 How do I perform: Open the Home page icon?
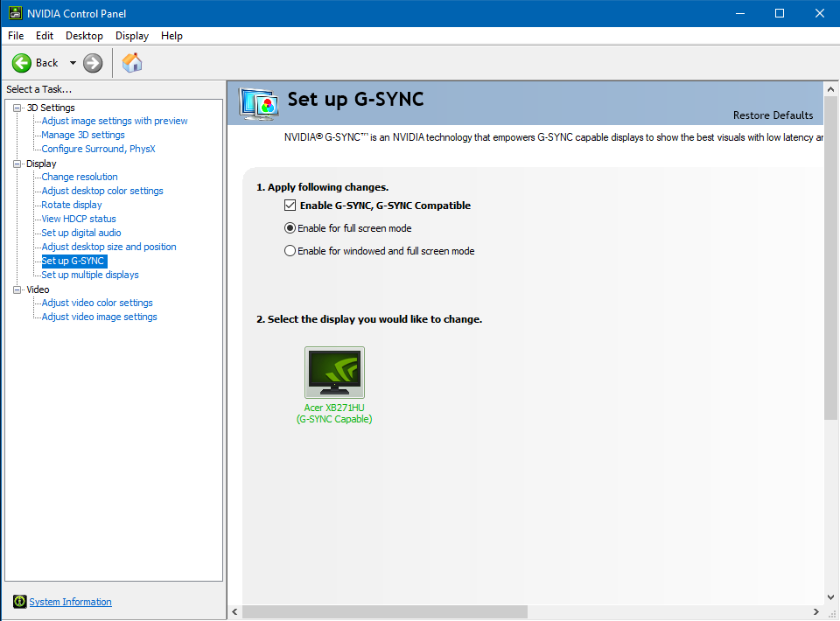[x=132, y=63]
